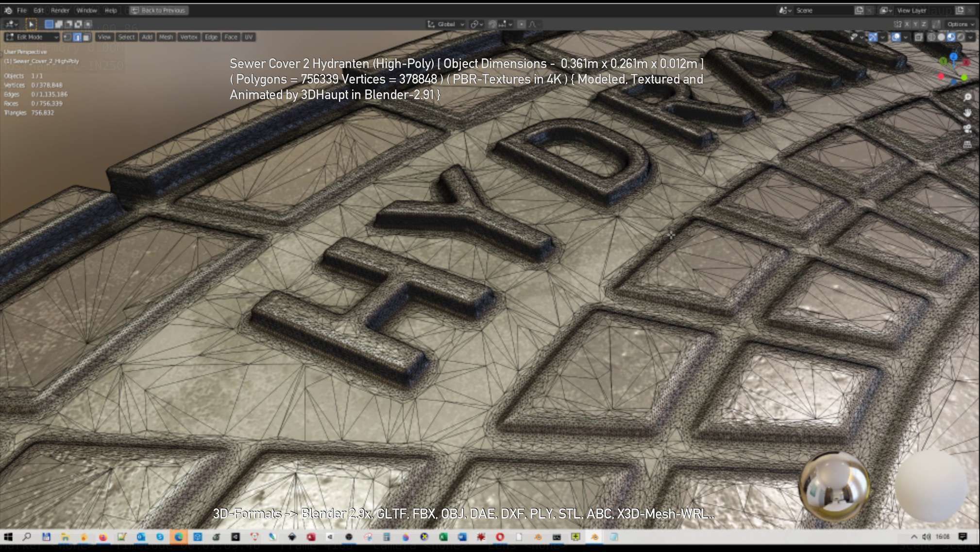Image resolution: width=980 pixels, height=552 pixels.
Task: Open the File menu
Action: coord(22,10)
